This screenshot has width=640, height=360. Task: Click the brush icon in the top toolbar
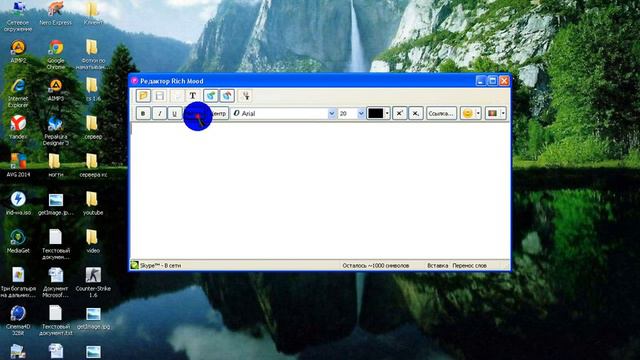tap(245, 96)
